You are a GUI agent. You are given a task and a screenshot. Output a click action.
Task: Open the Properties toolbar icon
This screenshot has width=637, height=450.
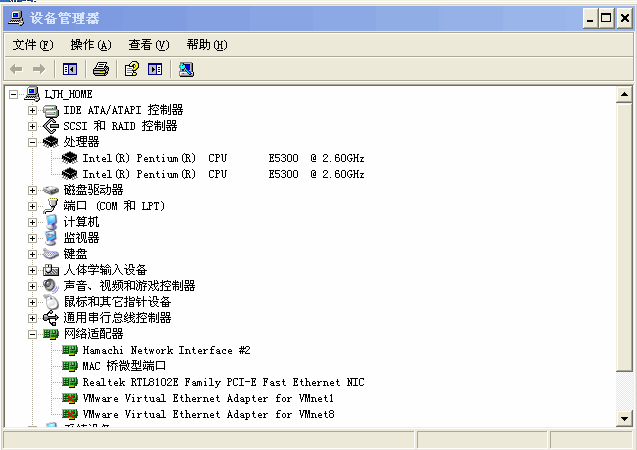[x=132, y=69]
